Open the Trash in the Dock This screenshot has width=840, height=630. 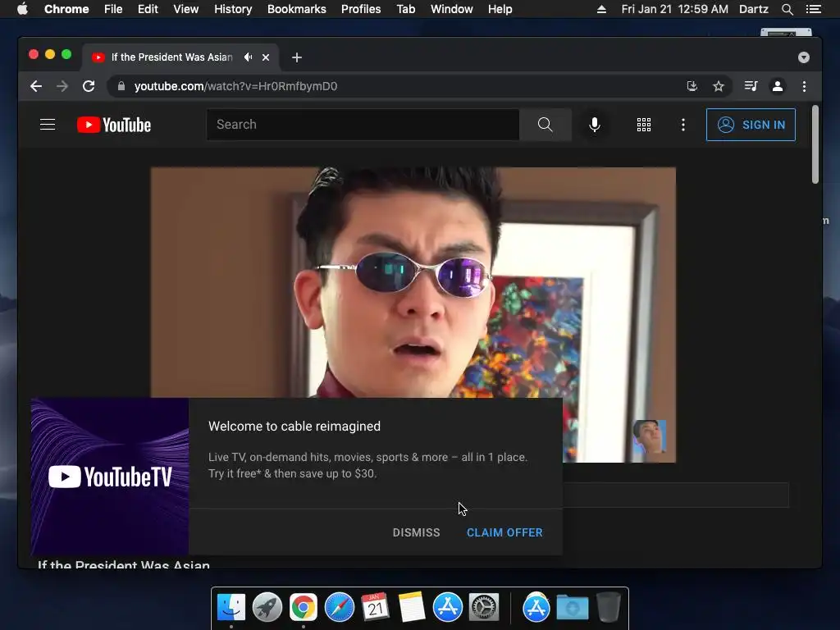pos(609,607)
